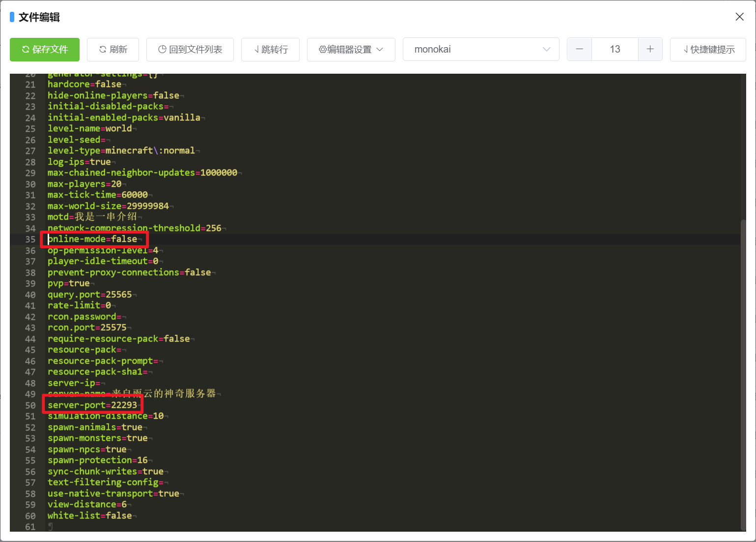Image resolution: width=756 pixels, height=542 pixels.
Task: Click gutter line number 61
Action: pos(30,527)
